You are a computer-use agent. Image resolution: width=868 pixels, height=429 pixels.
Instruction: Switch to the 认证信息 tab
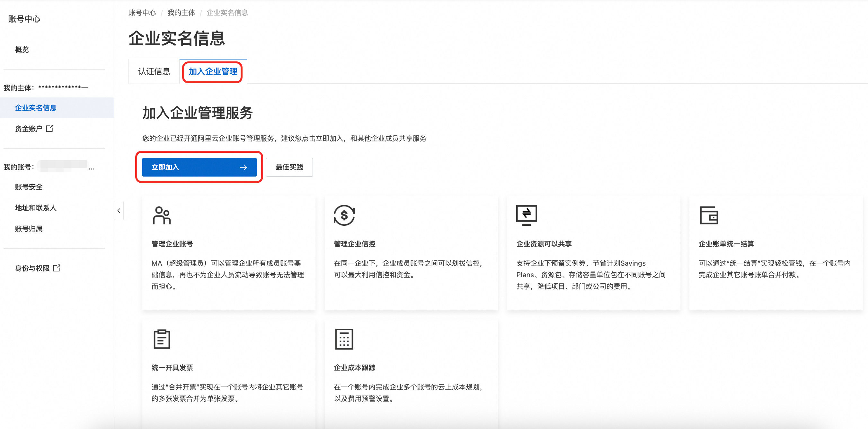[154, 71]
